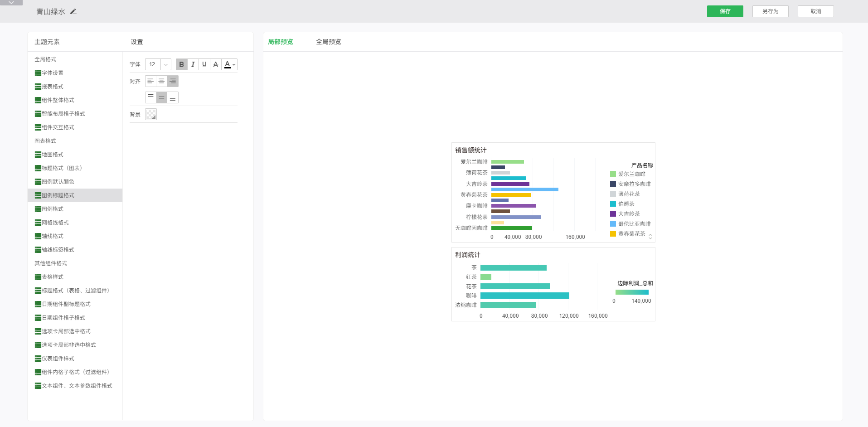
Task: Select middle vertical alignment
Action: tap(161, 97)
